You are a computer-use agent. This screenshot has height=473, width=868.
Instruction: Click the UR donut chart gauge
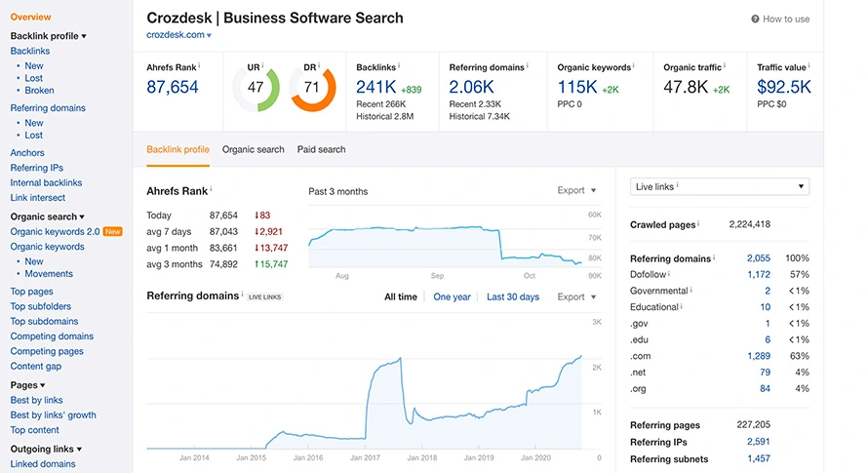click(256, 88)
